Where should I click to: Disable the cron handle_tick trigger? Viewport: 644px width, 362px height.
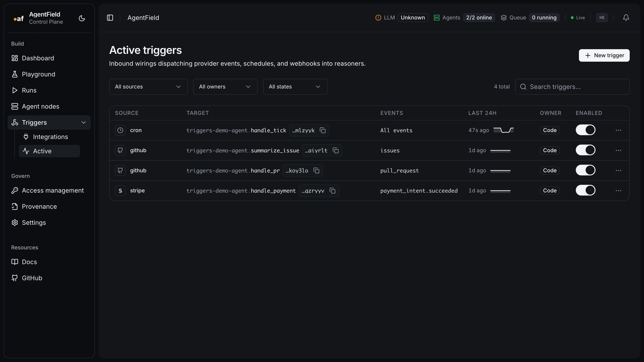(x=585, y=130)
